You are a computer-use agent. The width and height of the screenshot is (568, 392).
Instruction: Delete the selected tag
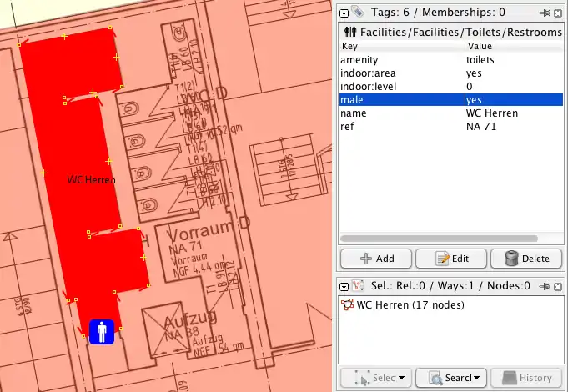tap(525, 258)
